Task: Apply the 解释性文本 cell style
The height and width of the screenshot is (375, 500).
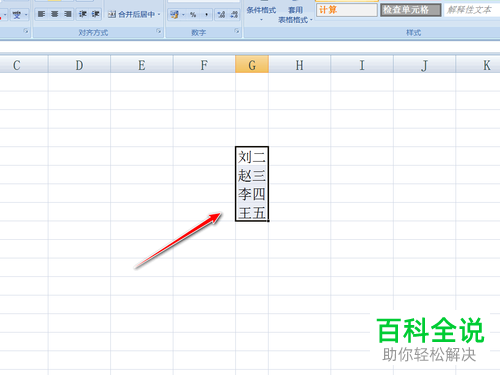Action: (x=472, y=10)
